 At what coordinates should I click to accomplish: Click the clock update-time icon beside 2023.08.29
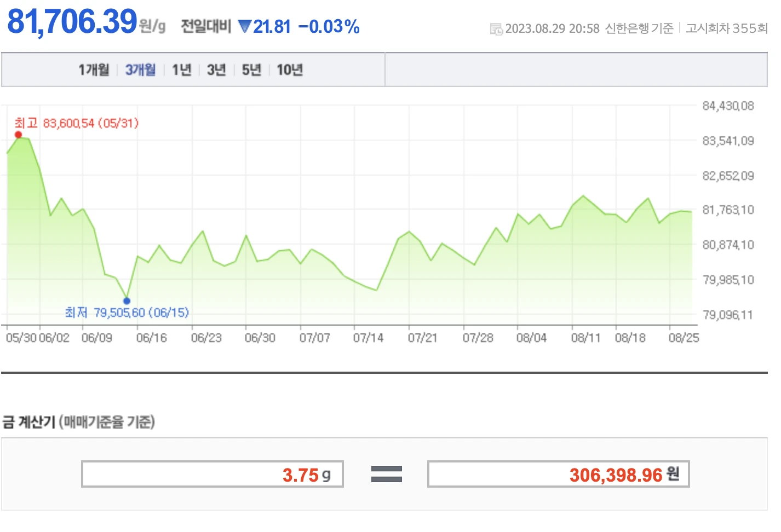click(496, 29)
